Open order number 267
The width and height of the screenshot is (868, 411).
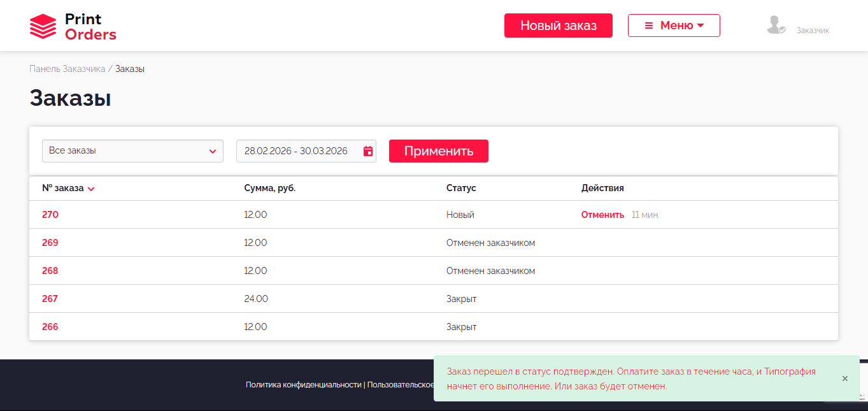point(50,299)
